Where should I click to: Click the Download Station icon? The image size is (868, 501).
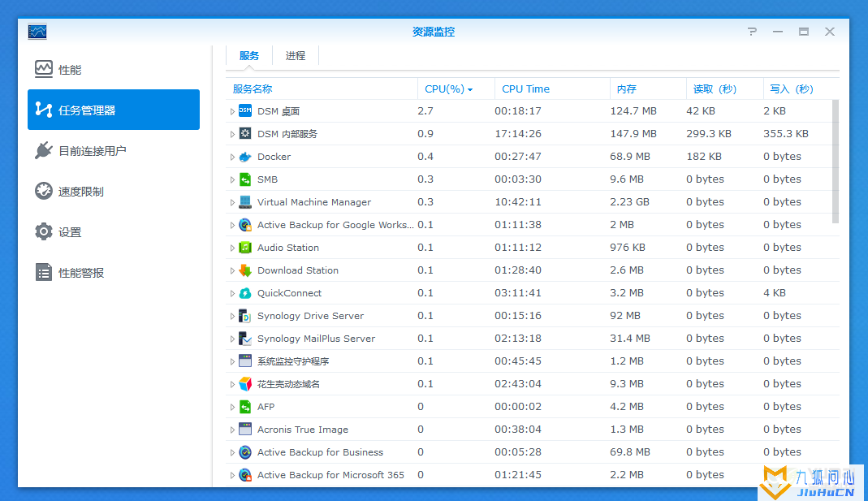pos(245,270)
